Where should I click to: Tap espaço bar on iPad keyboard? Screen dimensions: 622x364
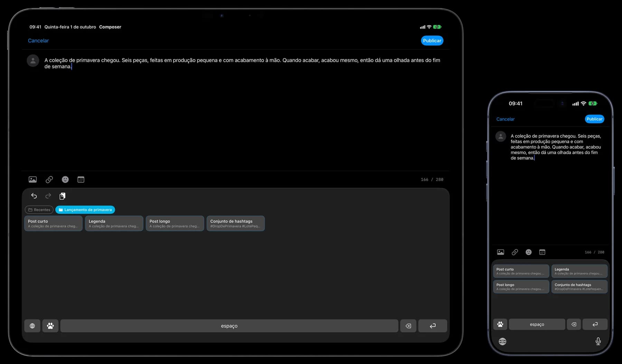(229, 326)
